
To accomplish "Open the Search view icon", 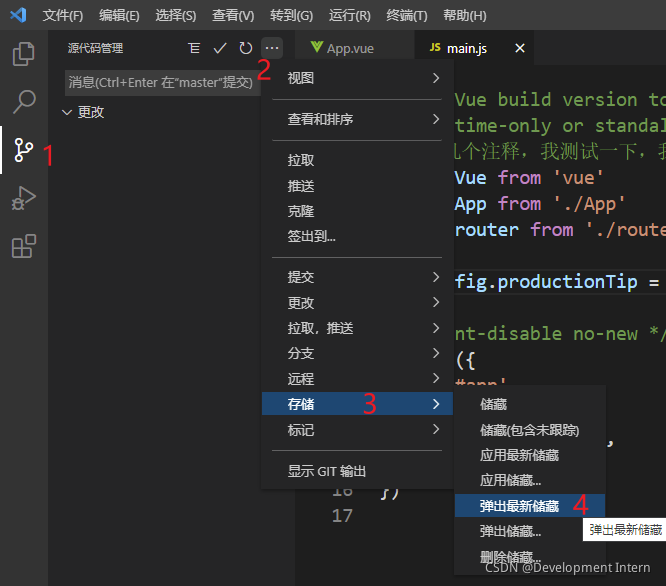I will [23, 101].
